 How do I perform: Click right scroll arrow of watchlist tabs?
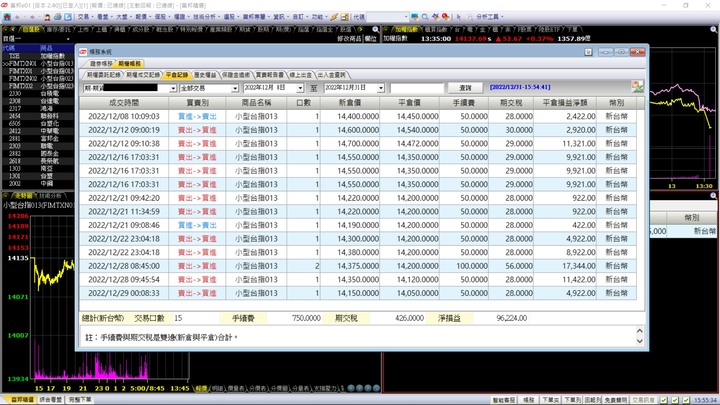360,29
